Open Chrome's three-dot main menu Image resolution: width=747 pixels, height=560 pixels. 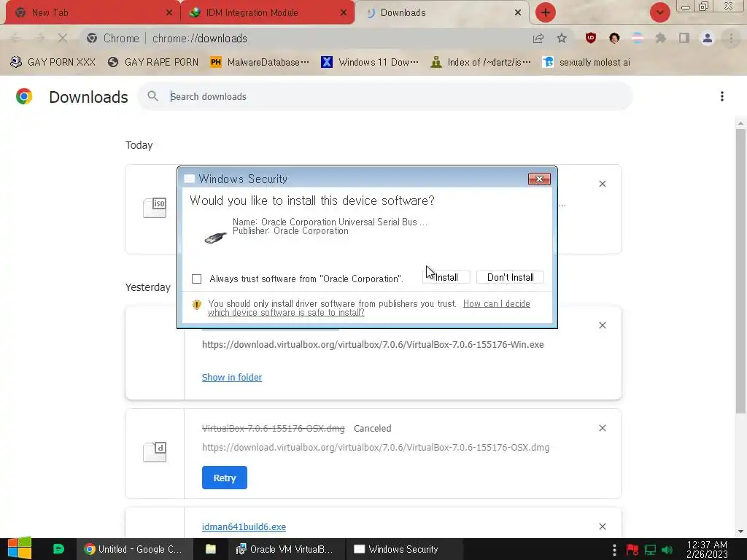pos(731,38)
